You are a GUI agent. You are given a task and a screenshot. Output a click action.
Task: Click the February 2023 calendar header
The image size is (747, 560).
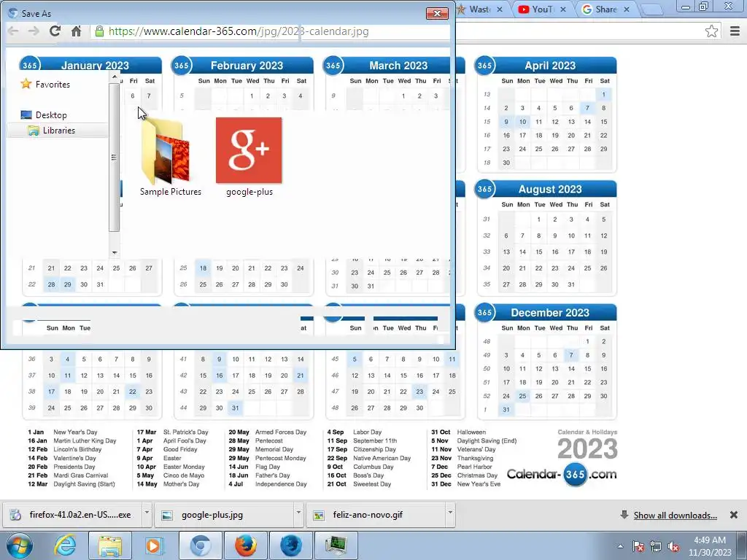pos(247,65)
